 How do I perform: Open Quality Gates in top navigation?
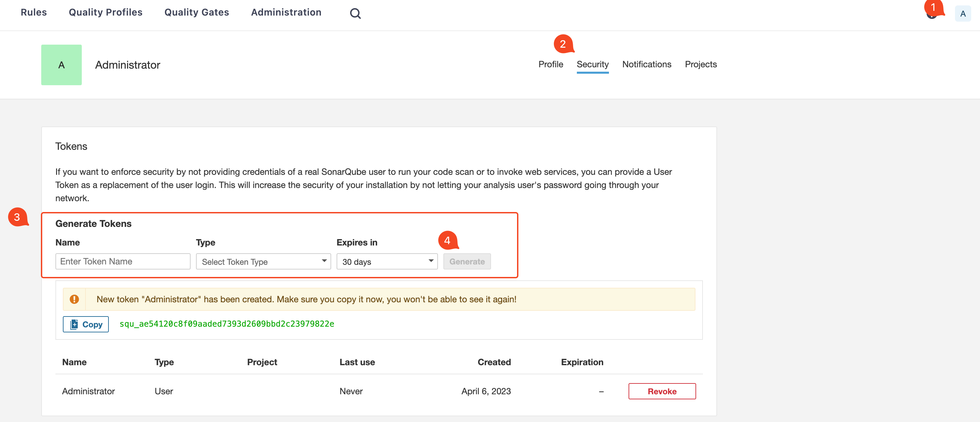pyautogui.click(x=196, y=12)
